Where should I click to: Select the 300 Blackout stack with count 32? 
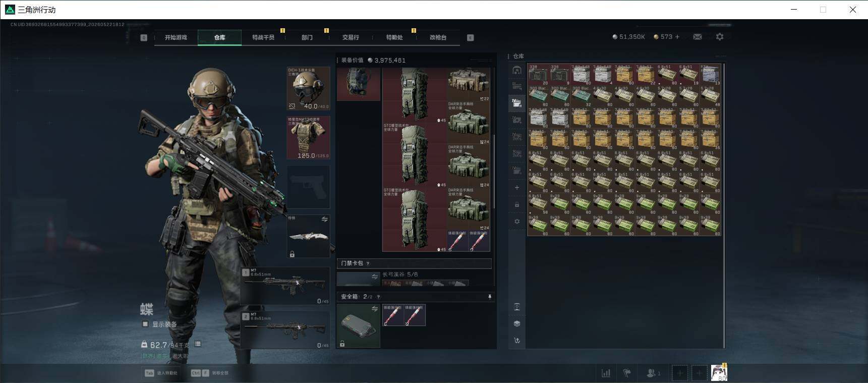click(x=581, y=96)
